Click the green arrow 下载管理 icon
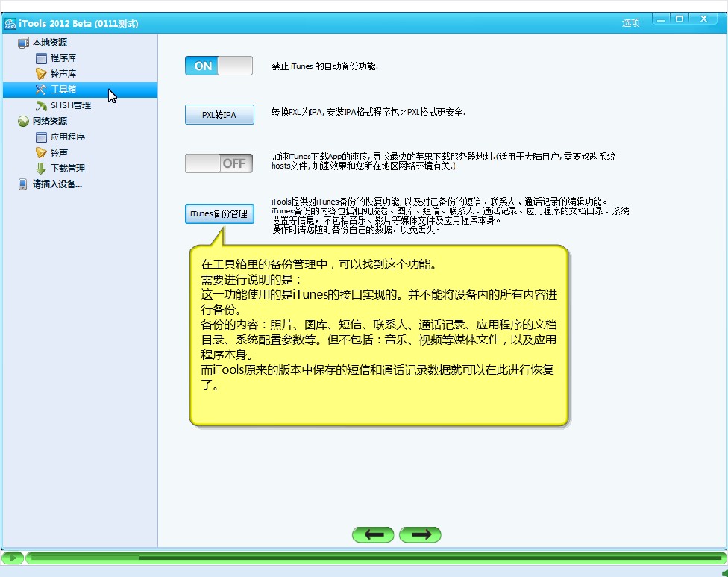Viewport: 728px width, 577px height. pyautogui.click(x=41, y=169)
